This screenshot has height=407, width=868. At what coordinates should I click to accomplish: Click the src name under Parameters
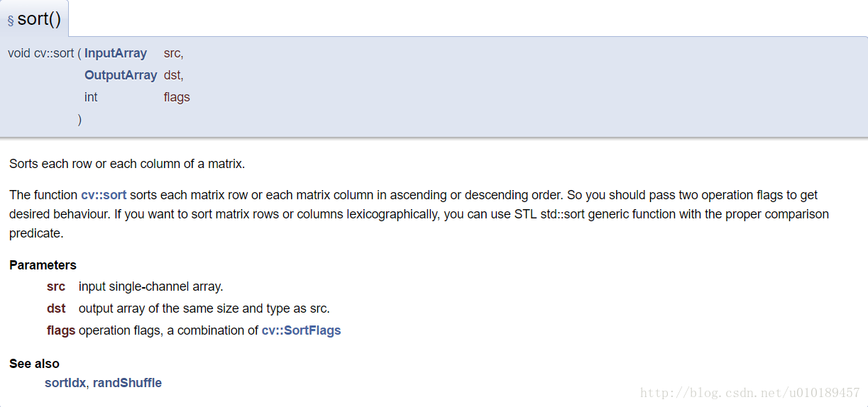pyautogui.click(x=56, y=287)
